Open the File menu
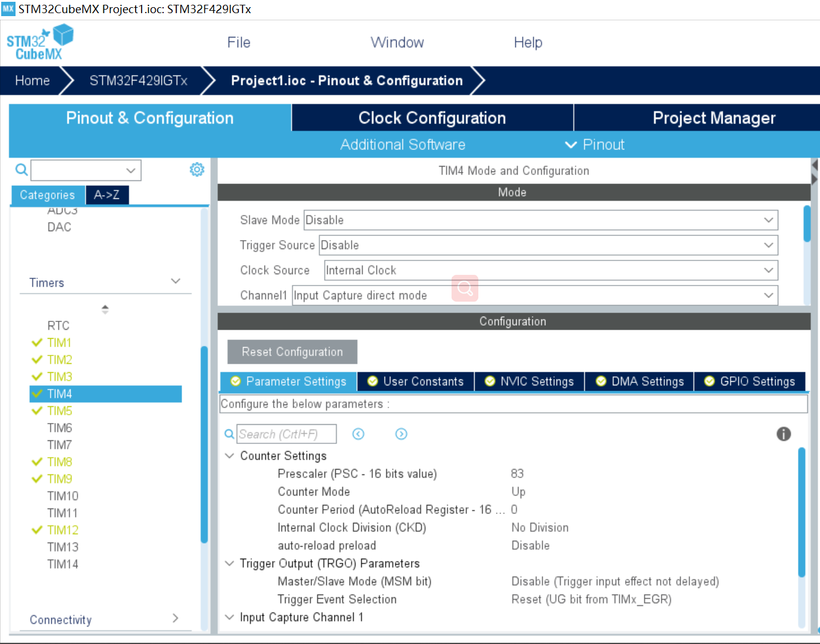Screen dimensions: 820x644 click(239, 42)
